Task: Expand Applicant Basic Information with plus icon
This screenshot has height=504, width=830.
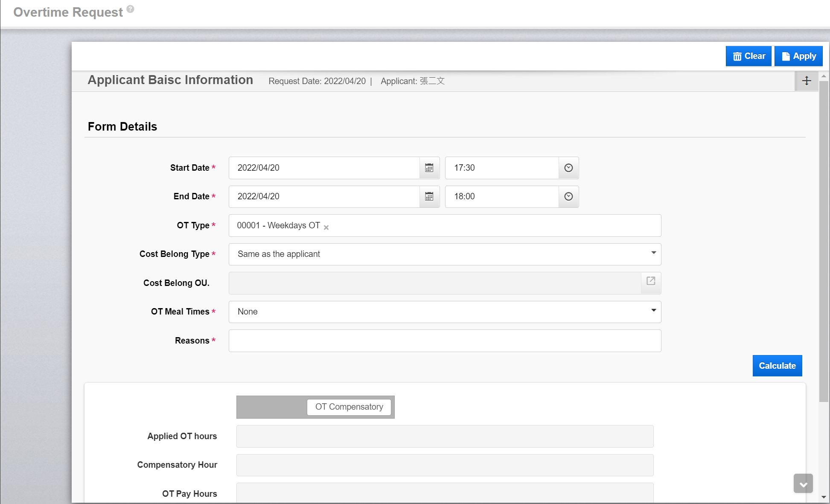Action: coord(806,81)
